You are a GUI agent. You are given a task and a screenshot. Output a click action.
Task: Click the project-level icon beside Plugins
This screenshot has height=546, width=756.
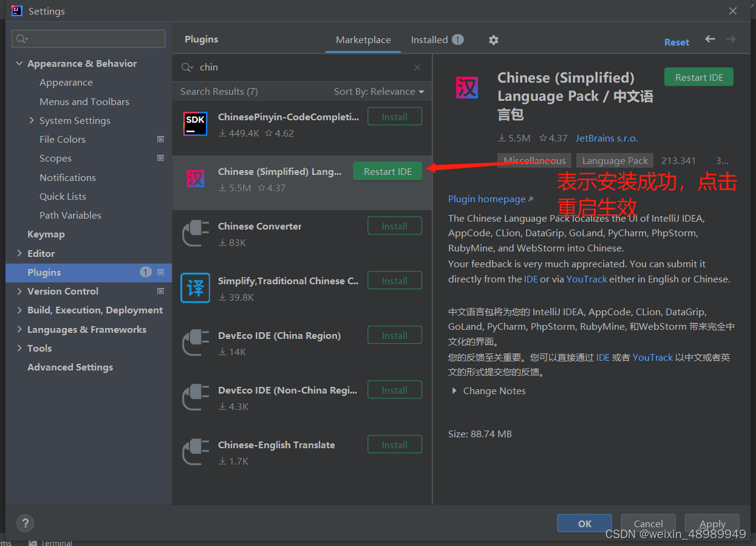tap(161, 272)
